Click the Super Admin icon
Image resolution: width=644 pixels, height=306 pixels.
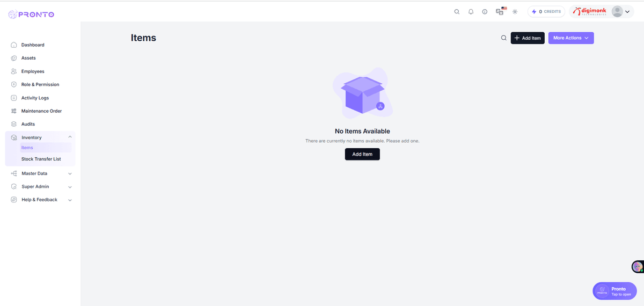14,187
